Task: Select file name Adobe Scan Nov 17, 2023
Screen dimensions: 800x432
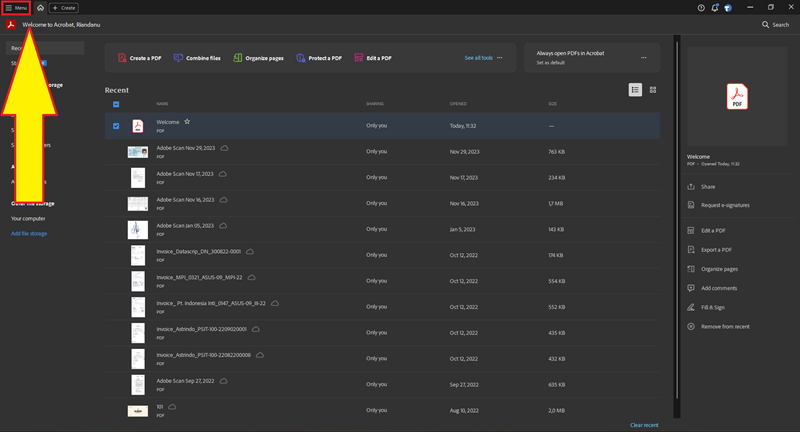Action: pos(185,174)
